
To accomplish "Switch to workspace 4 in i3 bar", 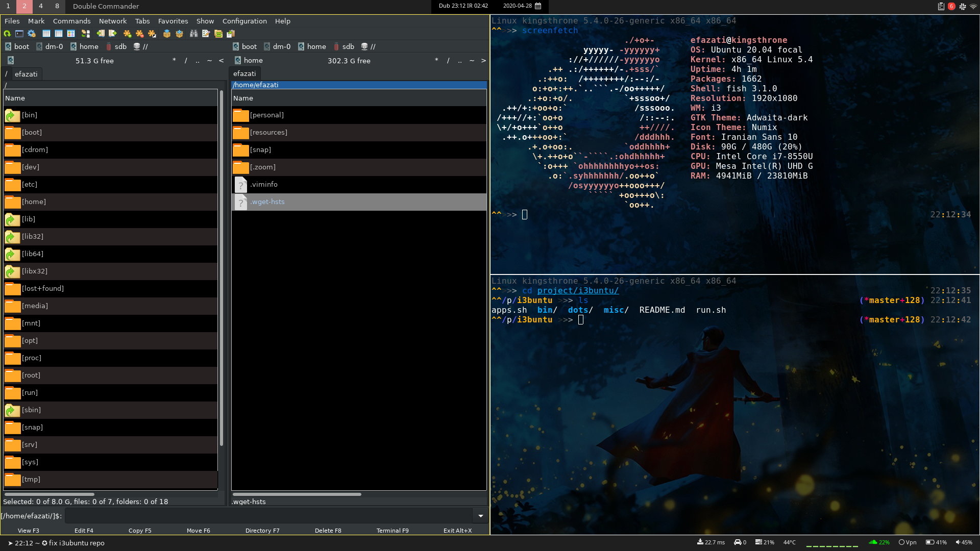I will click(x=41, y=6).
